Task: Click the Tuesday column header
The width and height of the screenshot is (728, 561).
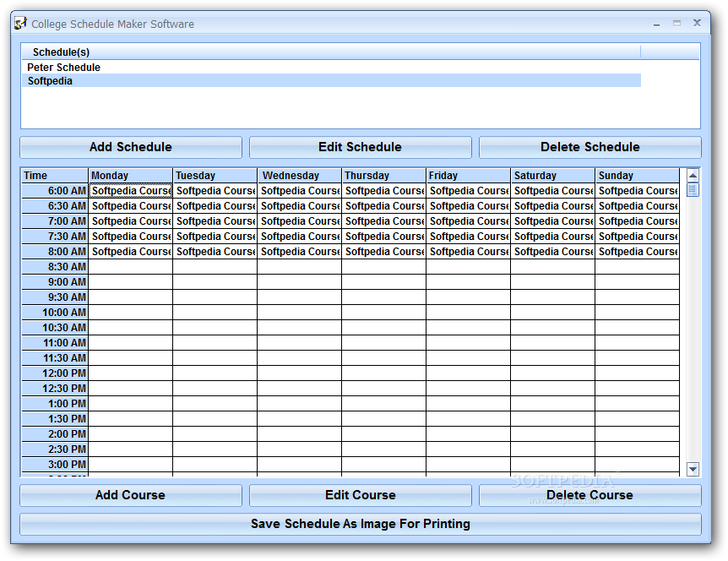Action: tap(215, 176)
